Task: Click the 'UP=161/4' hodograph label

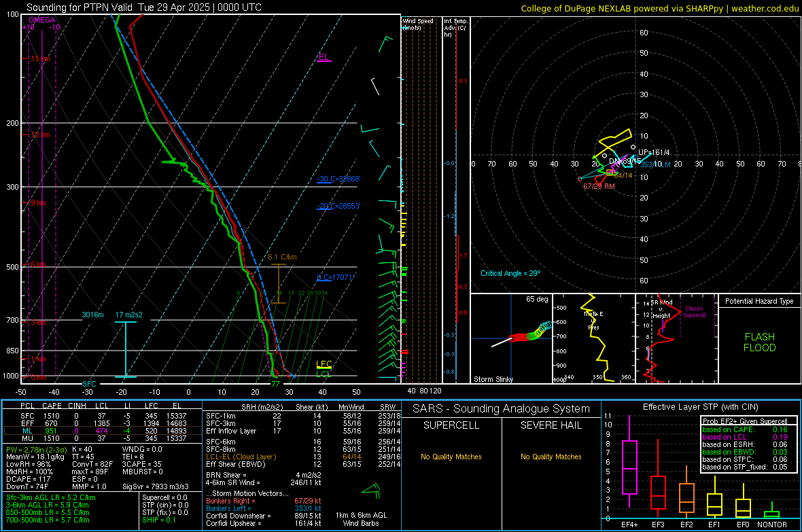Action: tap(654, 152)
